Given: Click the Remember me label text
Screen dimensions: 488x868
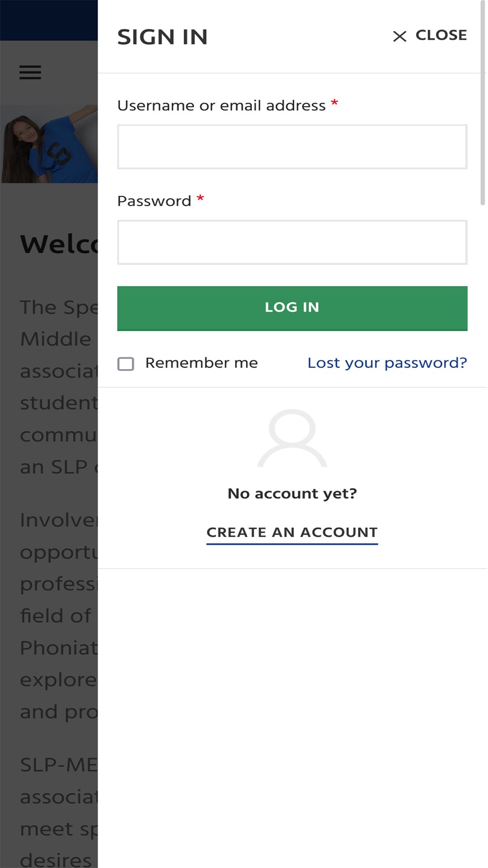Looking at the screenshot, I should (202, 363).
